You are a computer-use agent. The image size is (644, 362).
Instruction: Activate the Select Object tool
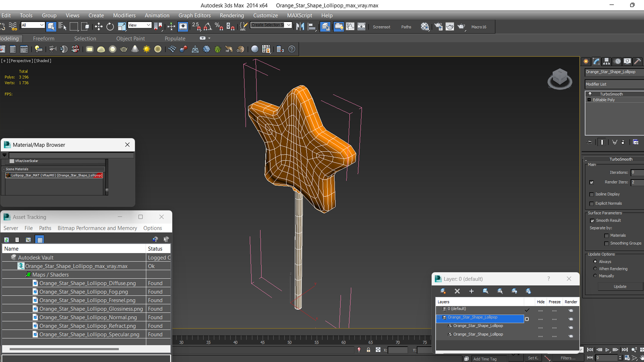pos(51,26)
